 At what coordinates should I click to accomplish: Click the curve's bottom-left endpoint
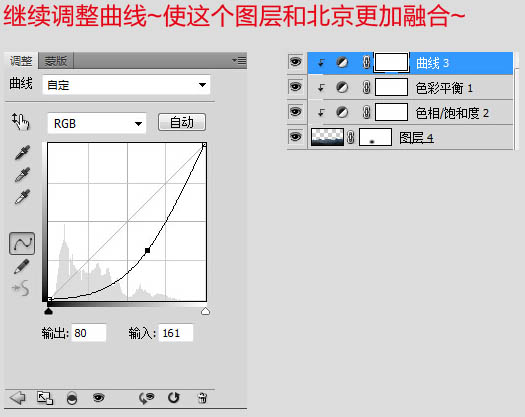50,299
